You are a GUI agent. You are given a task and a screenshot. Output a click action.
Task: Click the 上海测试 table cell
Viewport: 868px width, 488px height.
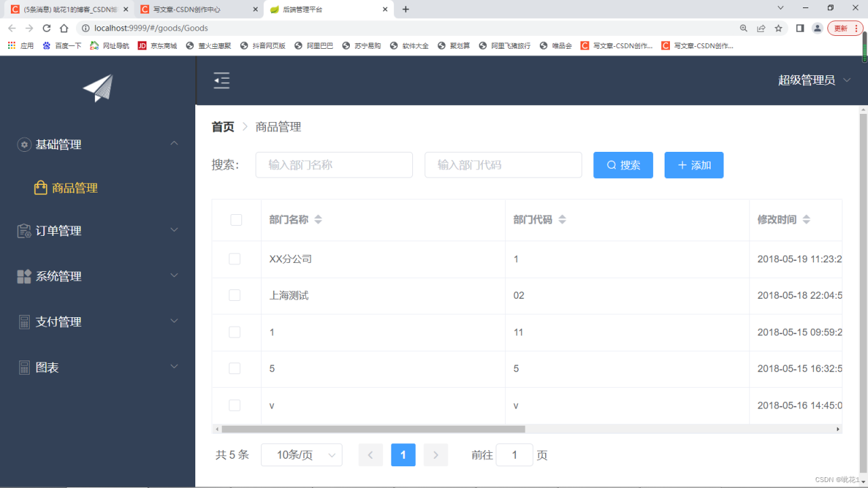[x=383, y=296]
